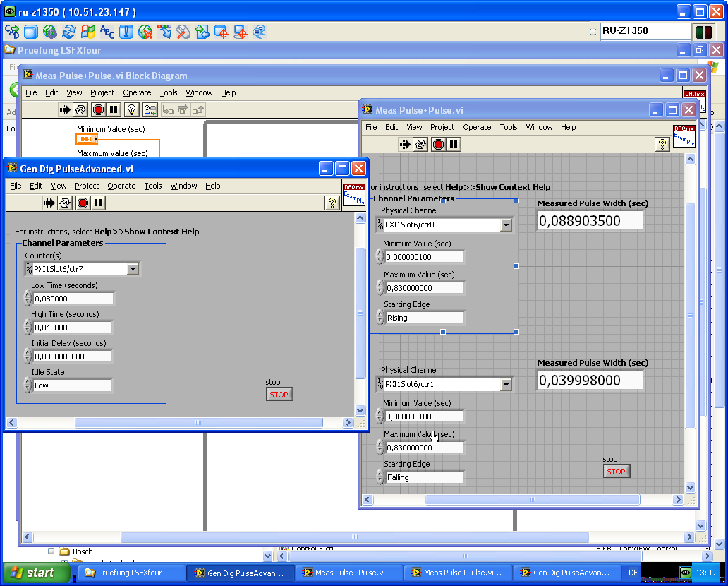Click Initial Delay field 0,0000000000

pyautogui.click(x=72, y=357)
